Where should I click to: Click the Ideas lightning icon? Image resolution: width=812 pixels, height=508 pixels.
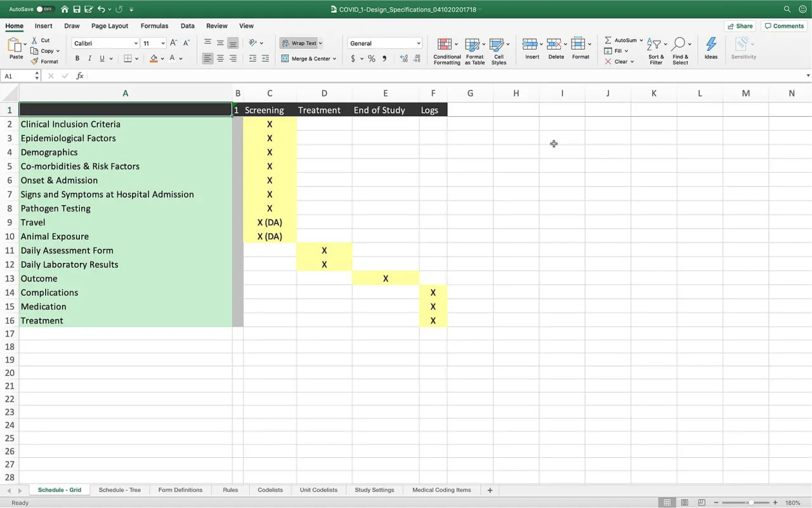710,45
